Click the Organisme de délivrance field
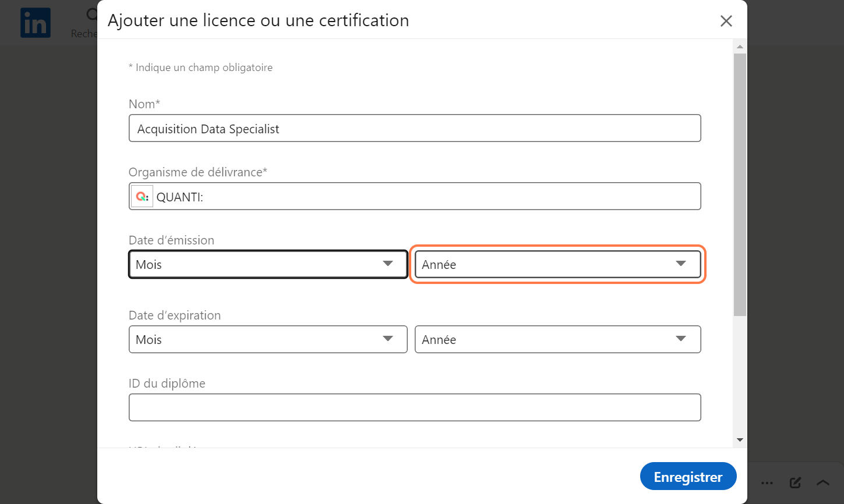Image resolution: width=844 pixels, height=504 pixels. pos(415,196)
